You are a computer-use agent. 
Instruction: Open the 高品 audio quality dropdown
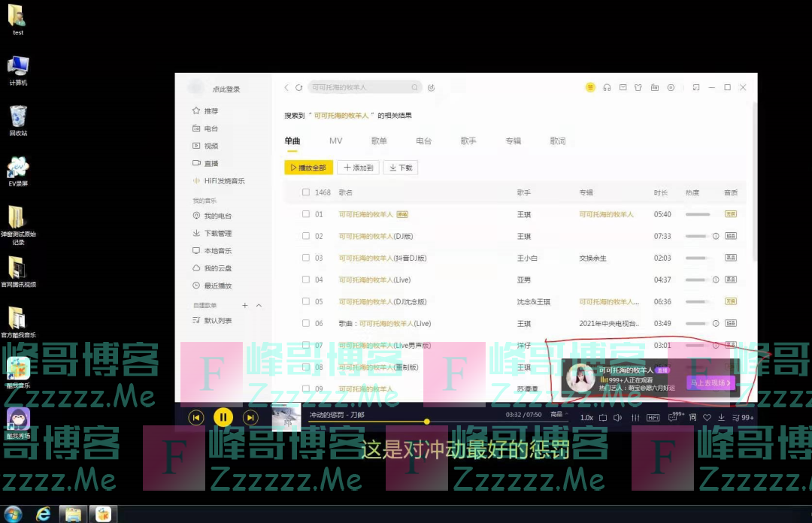pos(558,414)
